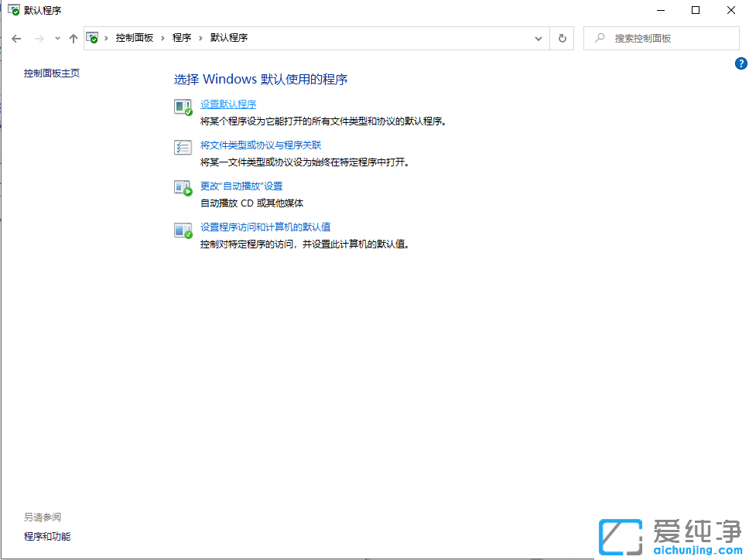Click the program access defaults computer icon
The height and width of the screenshot is (560, 749).
click(183, 230)
